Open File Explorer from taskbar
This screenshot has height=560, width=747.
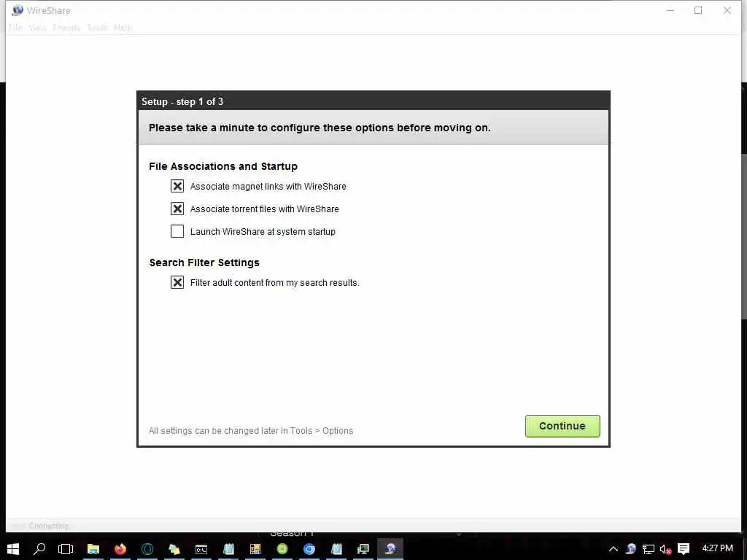click(x=93, y=549)
